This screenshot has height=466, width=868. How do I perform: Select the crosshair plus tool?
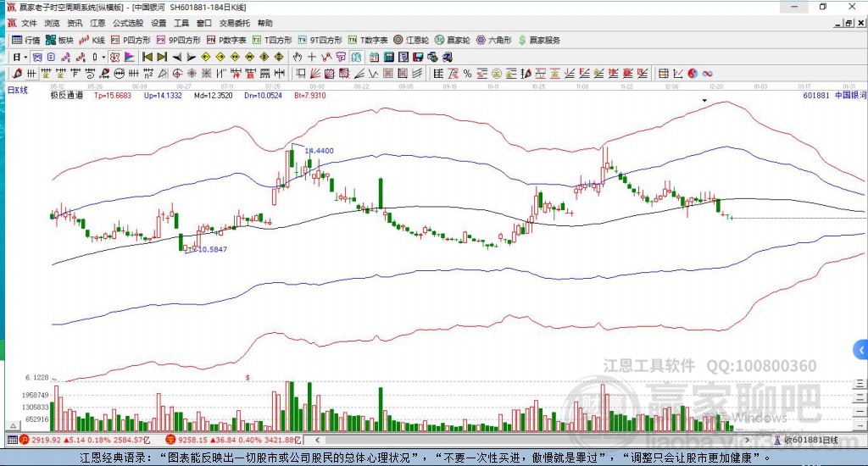point(312,57)
